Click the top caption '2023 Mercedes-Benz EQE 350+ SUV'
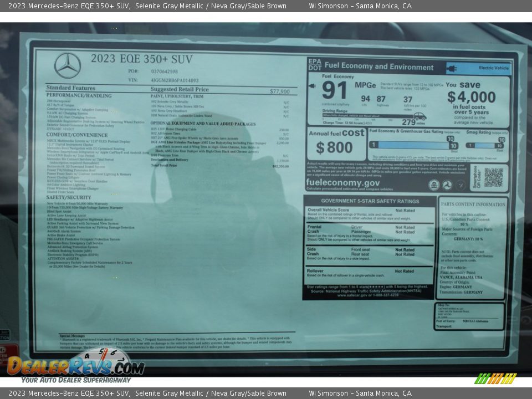Viewport: 532px width, 399px height. tap(69, 6)
